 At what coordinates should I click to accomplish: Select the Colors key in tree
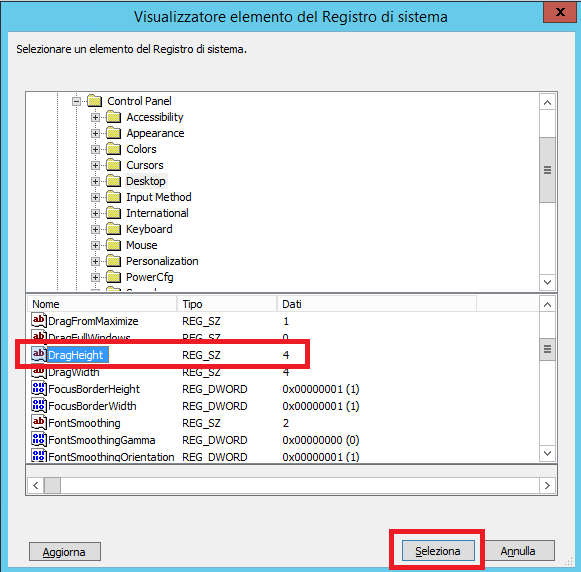pyautogui.click(x=141, y=149)
